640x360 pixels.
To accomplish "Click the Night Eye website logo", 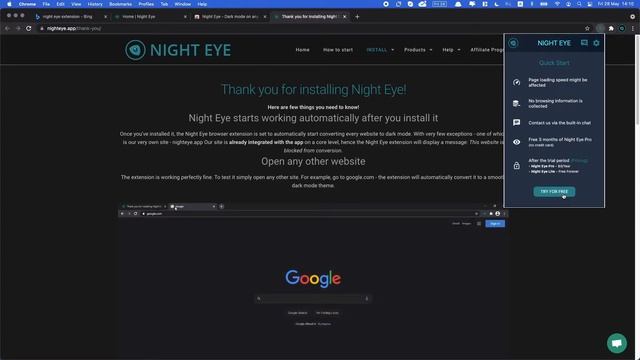I will [178, 50].
